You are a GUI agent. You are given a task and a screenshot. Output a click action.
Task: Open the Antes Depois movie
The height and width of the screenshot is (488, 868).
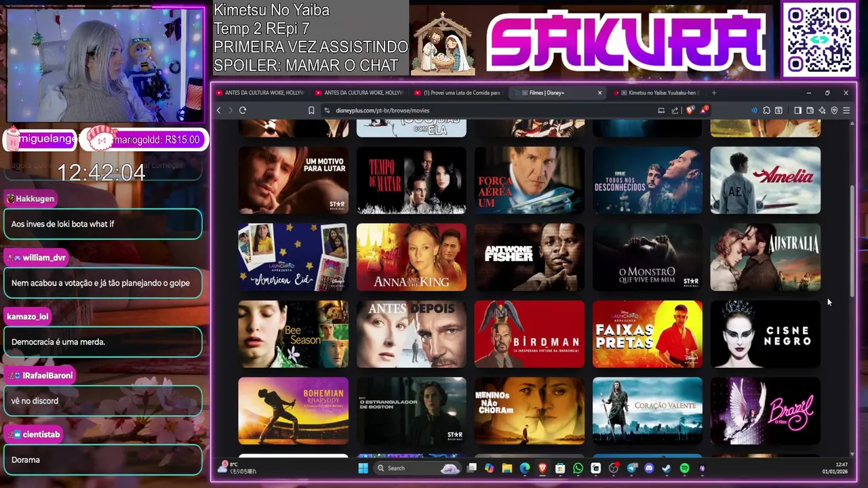click(412, 334)
